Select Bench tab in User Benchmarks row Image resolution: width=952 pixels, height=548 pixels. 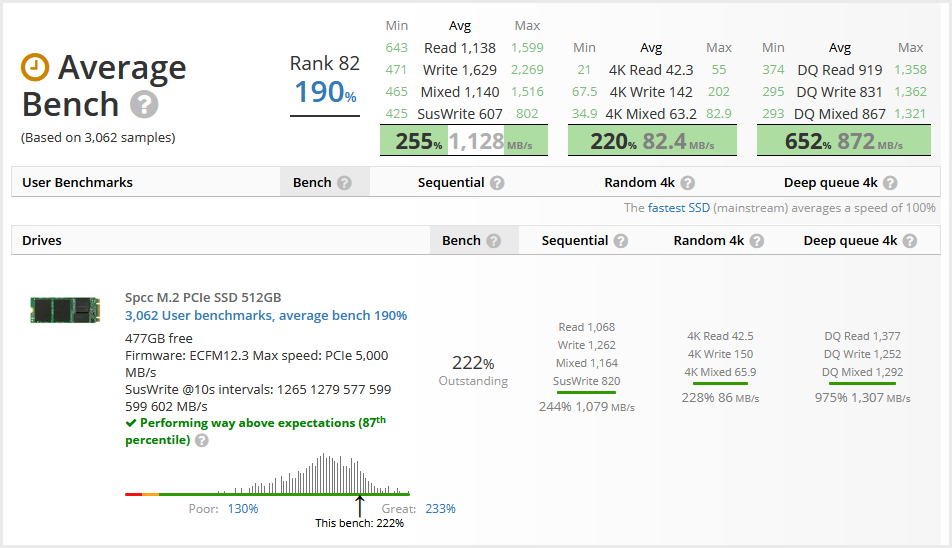(312, 183)
